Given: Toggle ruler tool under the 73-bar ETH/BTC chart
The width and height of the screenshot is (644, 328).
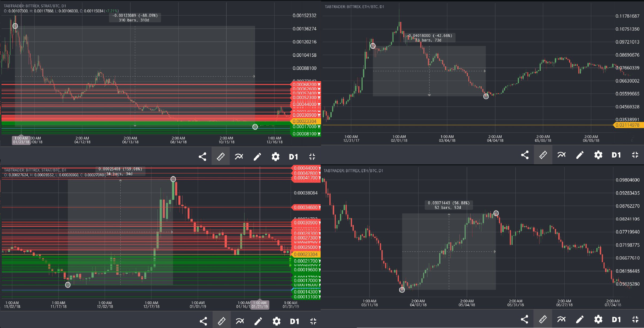Looking at the screenshot, I should click(543, 155).
